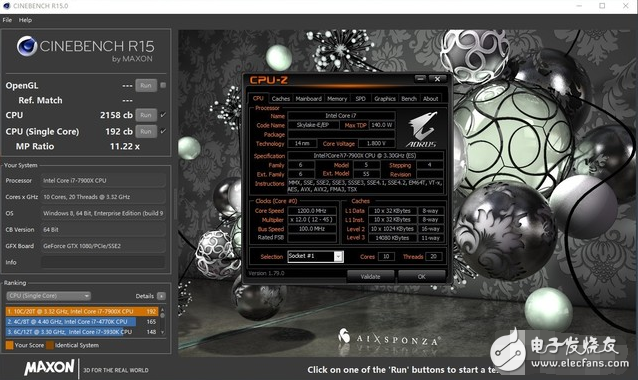638x380 pixels.
Task: Click the Cinebench logo sphere icon
Action: (27, 46)
